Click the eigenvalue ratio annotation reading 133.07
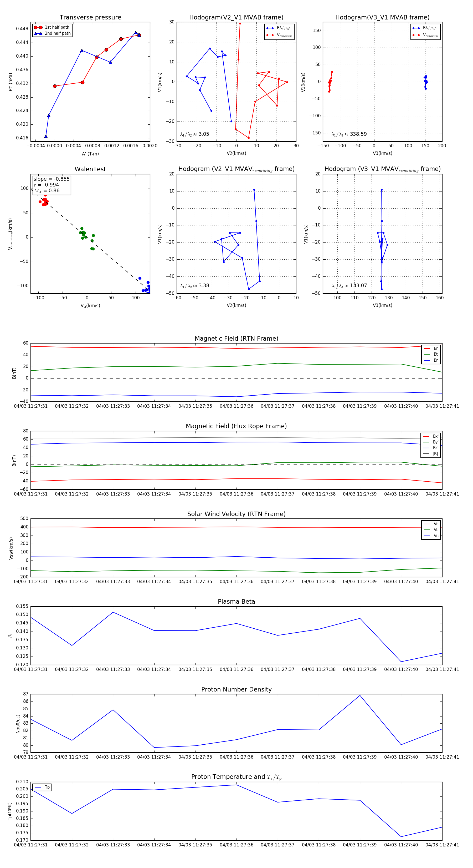This screenshot has width=473, height=868. tap(349, 286)
